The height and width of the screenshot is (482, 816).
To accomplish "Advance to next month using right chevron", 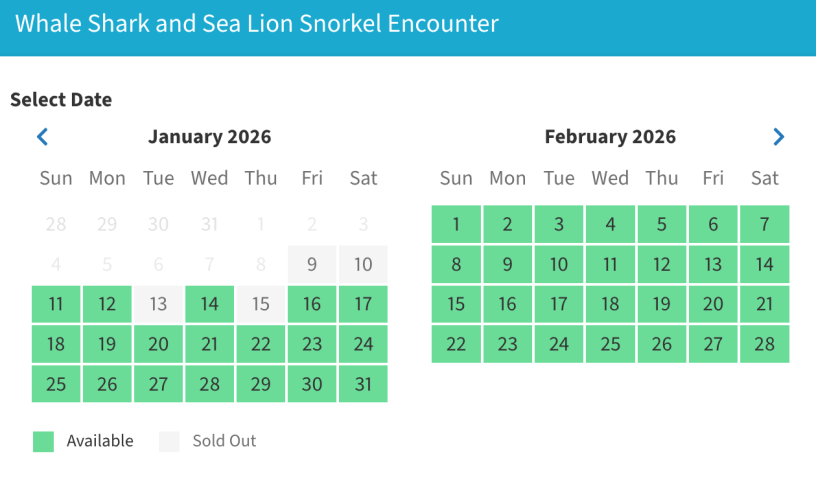I will point(779,137).
